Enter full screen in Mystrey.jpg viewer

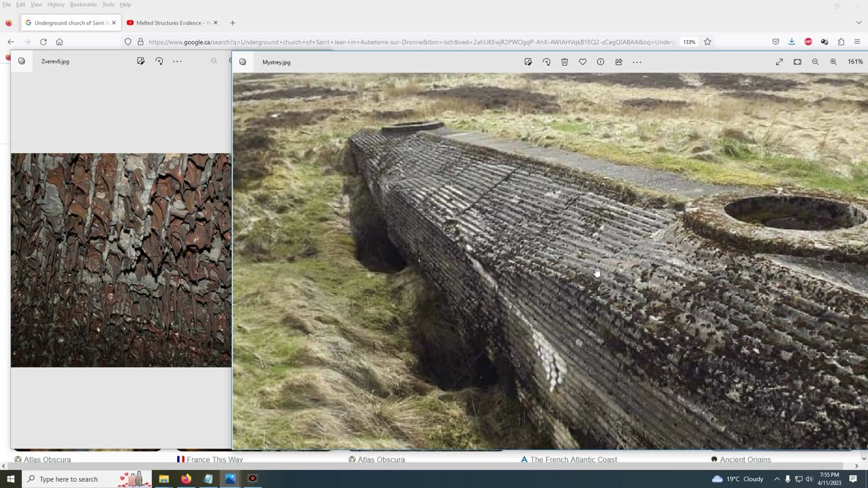[779, 62]
